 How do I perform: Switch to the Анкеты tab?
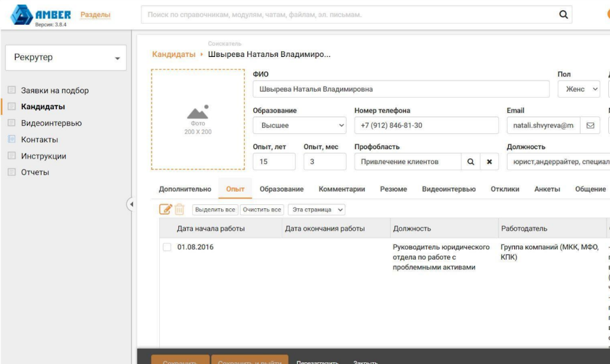547,189
